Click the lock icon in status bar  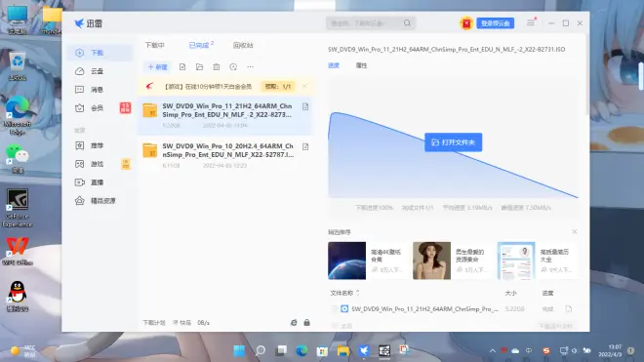tap(306, 323)
